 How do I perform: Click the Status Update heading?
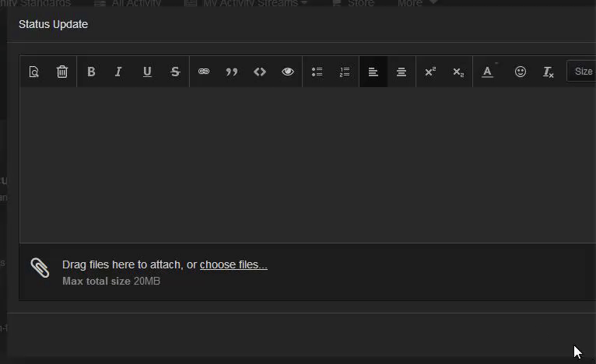point(53,24)
